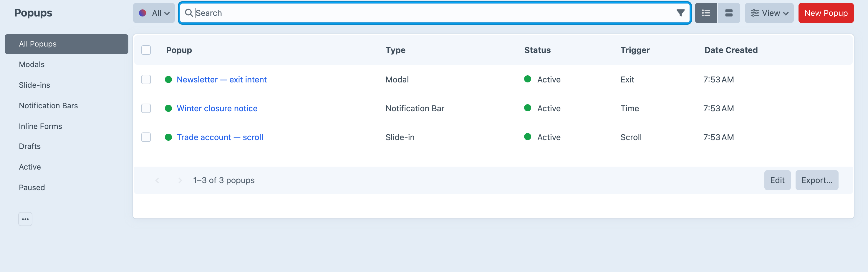
Task: Open the sidebar more options ellipsis button
Action: (25, 219)
